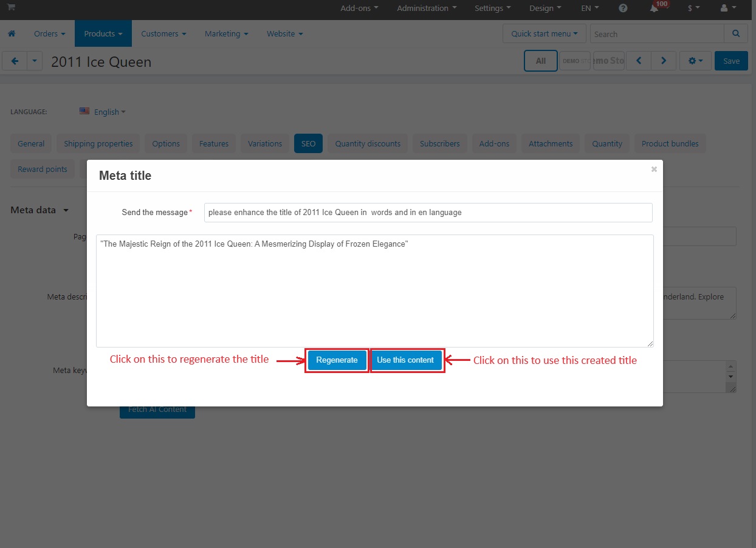Switch to Quantity discounts tab

click(368, 144)
